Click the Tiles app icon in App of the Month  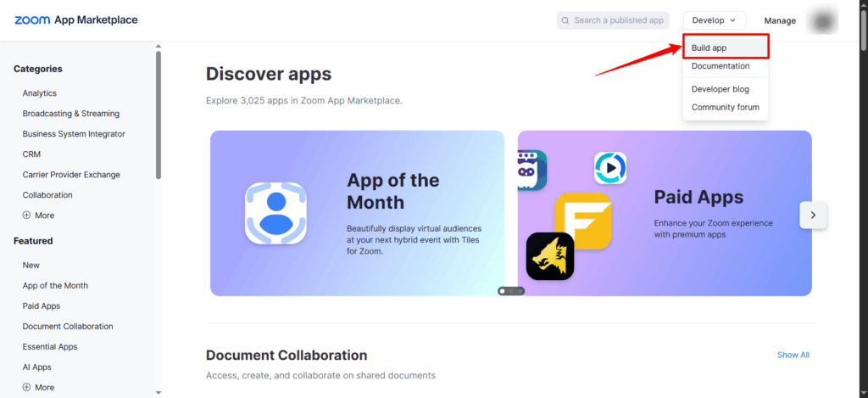(275, 213)
